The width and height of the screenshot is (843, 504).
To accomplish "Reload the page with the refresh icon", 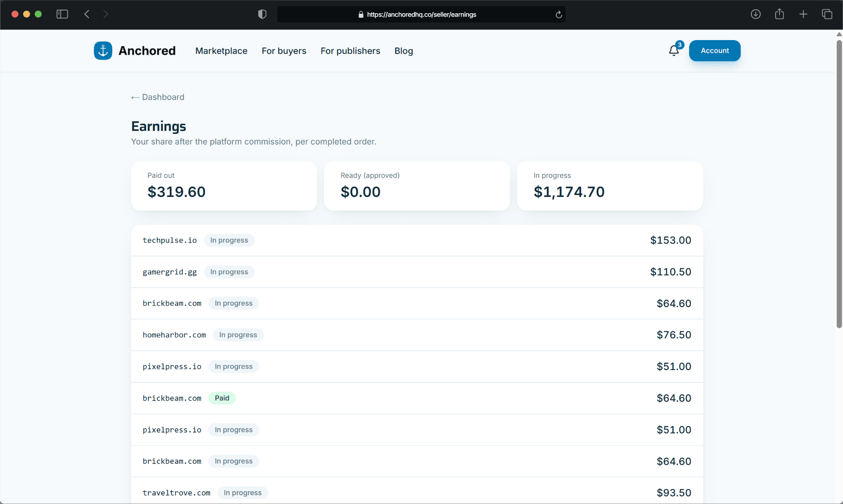I will pos(559,15).
